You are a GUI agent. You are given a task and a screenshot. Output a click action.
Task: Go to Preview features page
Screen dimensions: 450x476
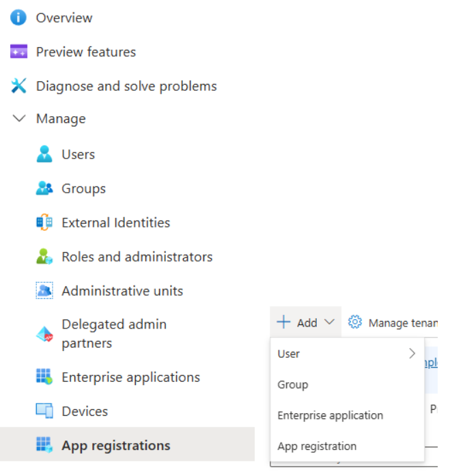[x=86, y=52]
